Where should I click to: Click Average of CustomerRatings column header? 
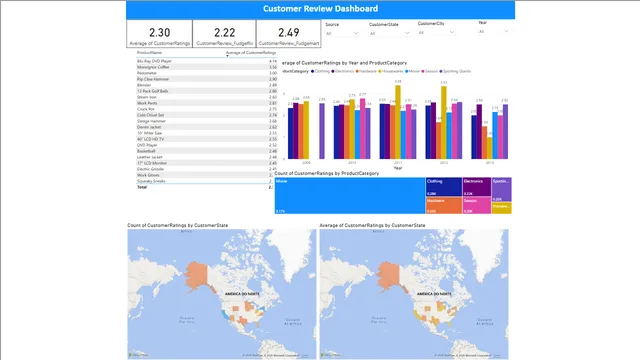[251, 53]
